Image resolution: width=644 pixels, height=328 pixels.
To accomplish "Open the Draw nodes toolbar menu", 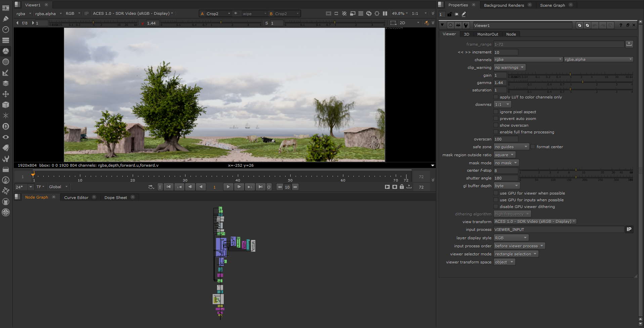I will (6, 19).
